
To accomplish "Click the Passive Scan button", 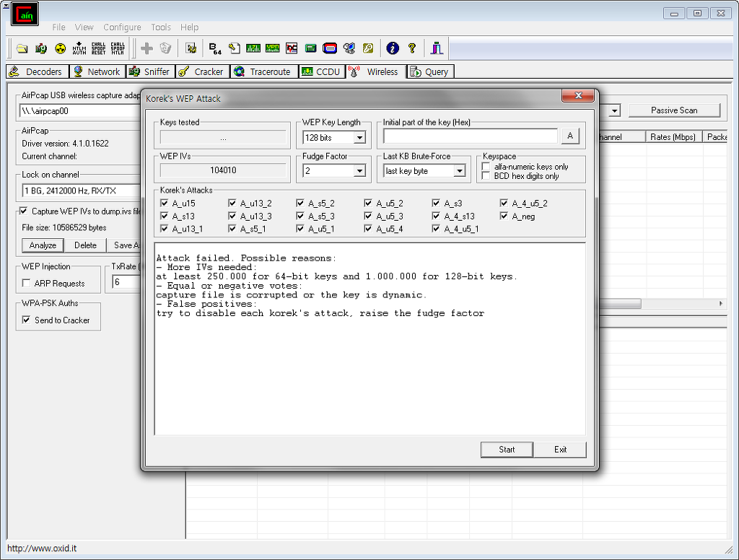I will click(x=674, y=110).
